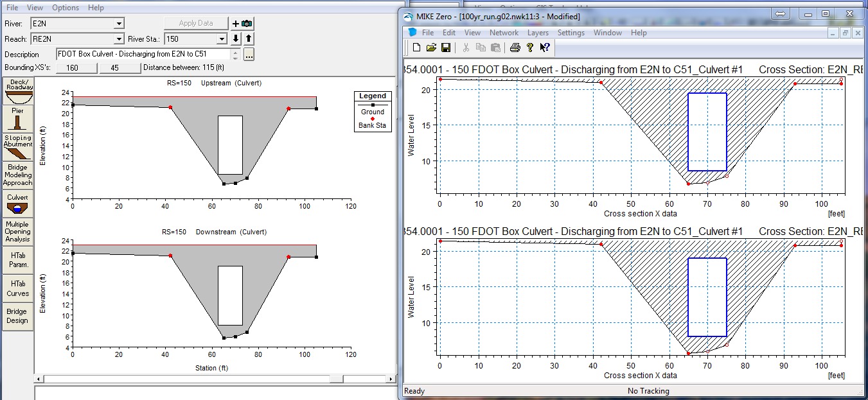Activate context help pointer icon

545,47
